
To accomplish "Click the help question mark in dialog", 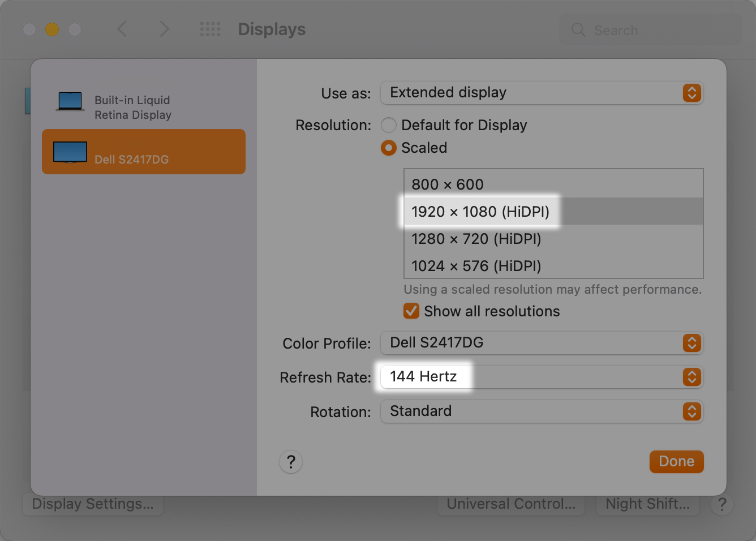I will point(291,462).
